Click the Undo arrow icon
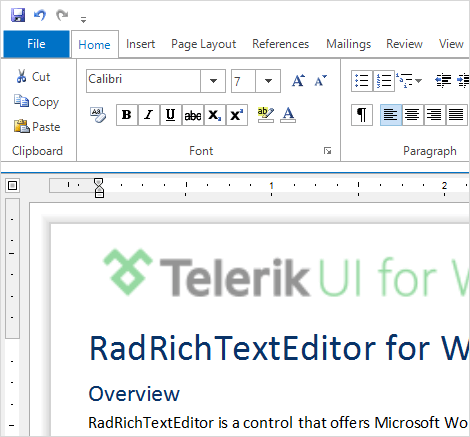The image size is (470, 437). (40, 15)
